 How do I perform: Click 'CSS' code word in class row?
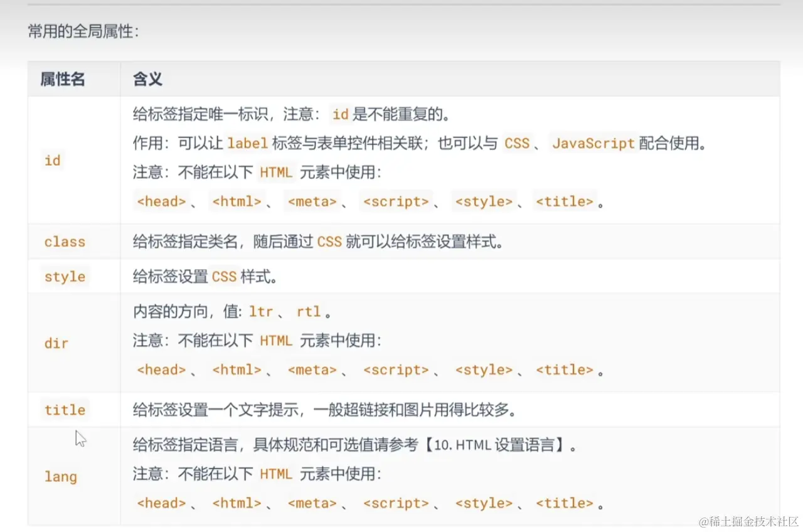pyautogui.click(x=330, y=242)
